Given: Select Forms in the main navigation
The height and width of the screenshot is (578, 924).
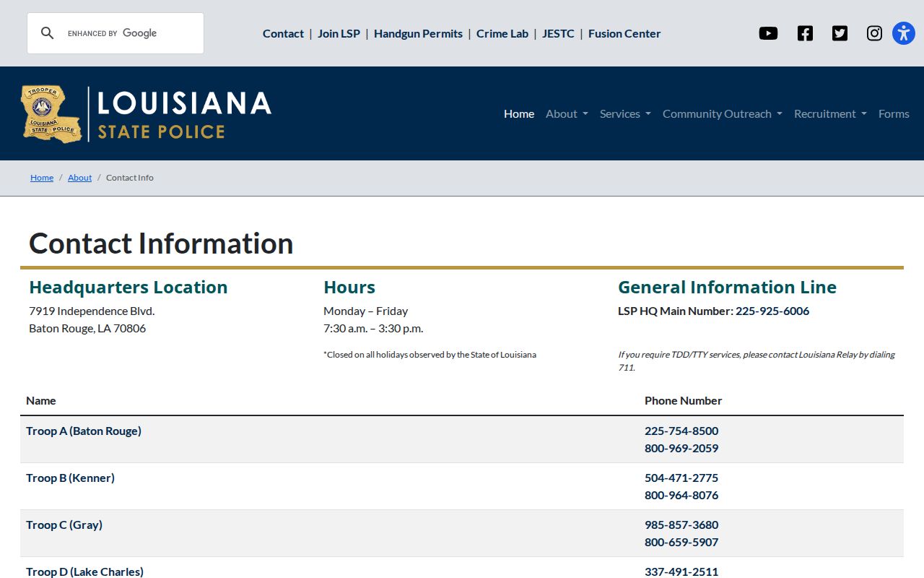Looking at the screenshot, I should (x=894, y=113).
